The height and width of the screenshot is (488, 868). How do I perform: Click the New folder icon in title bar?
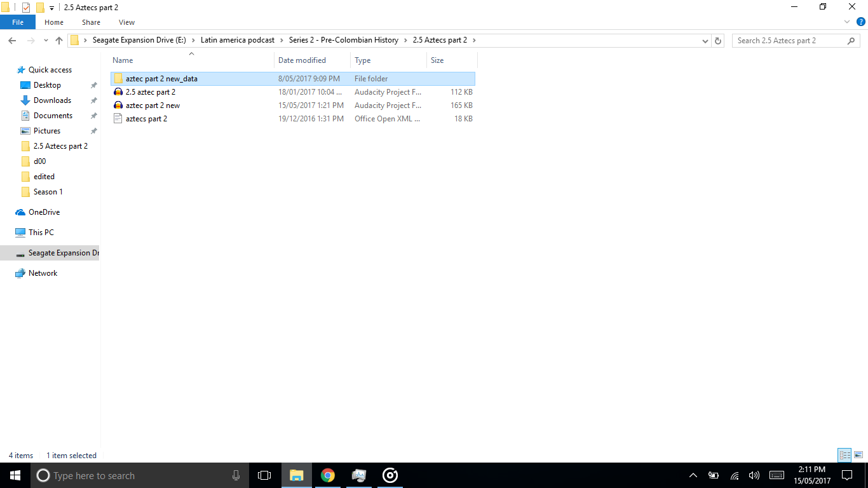[x=40, y=8]
